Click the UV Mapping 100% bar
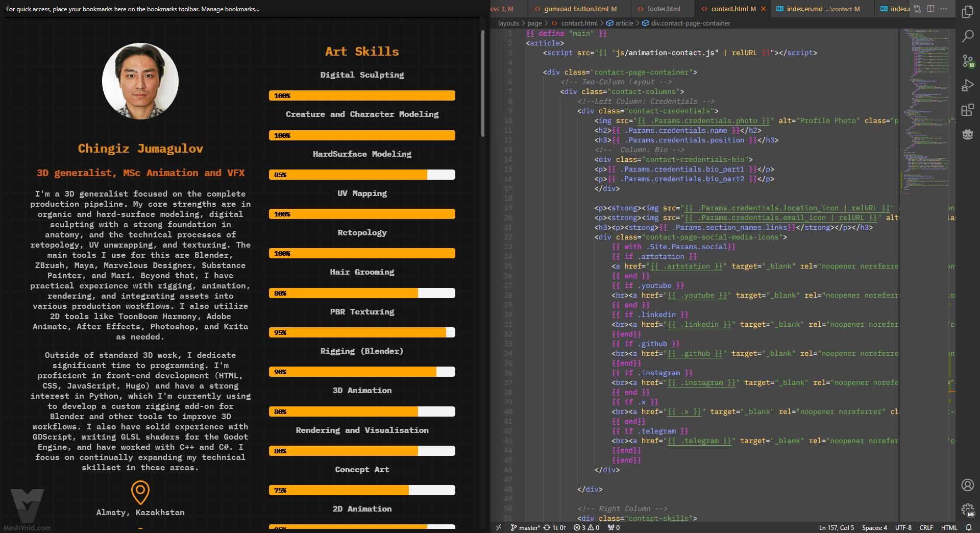This screenshot has height=533, width=980. [362, 214]
